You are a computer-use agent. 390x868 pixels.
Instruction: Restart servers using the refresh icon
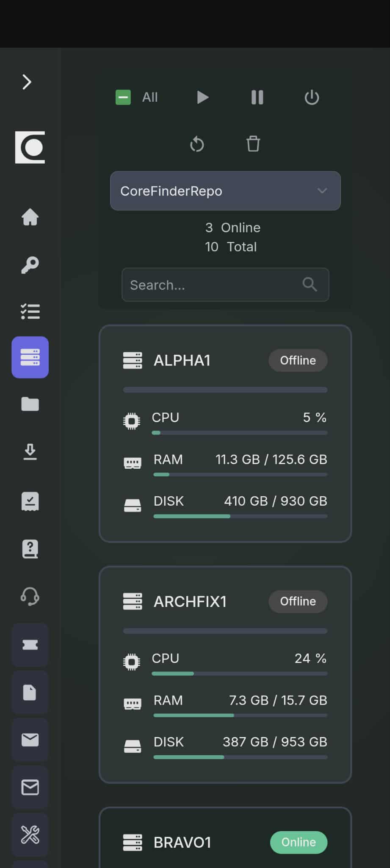point(197,144)
